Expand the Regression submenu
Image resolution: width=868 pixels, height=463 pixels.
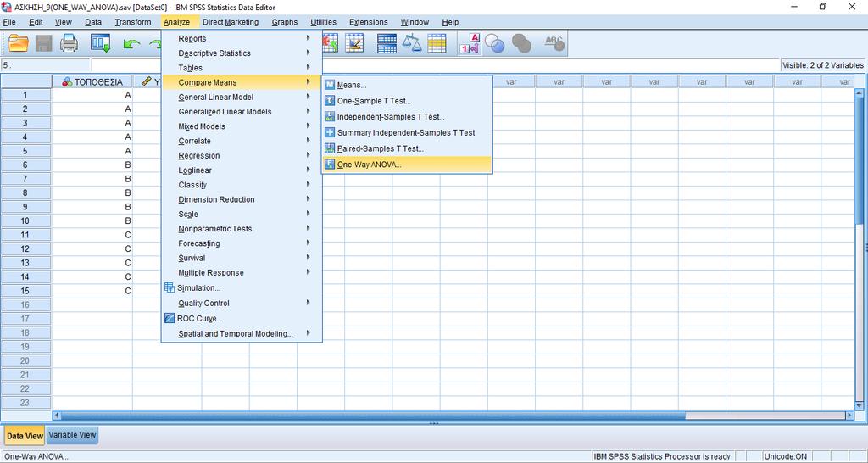242,156
